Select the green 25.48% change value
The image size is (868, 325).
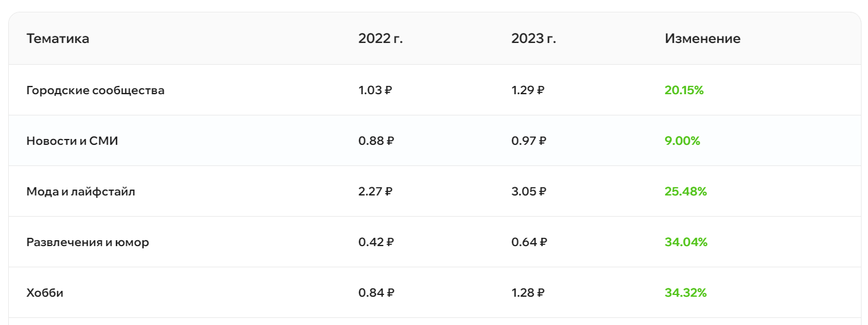(686, 192)
